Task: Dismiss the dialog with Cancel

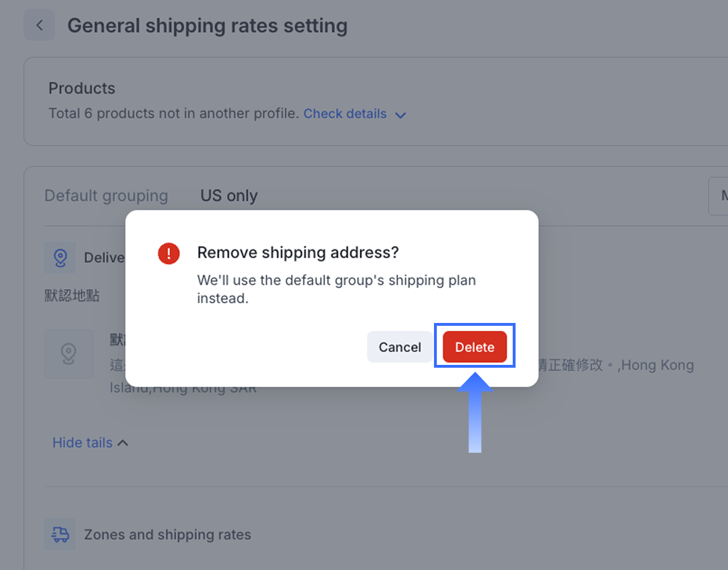Action: pyautogui.click(x=399, y=347)
